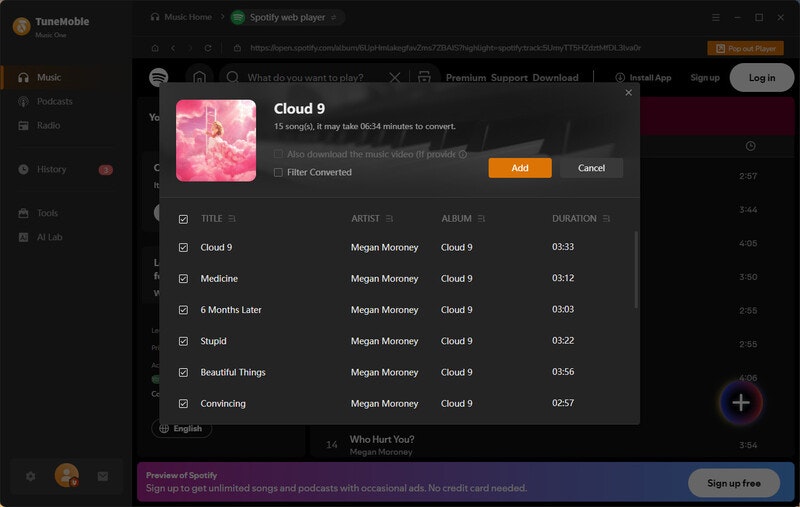Click the Sign up free button

tap(734, 483)
